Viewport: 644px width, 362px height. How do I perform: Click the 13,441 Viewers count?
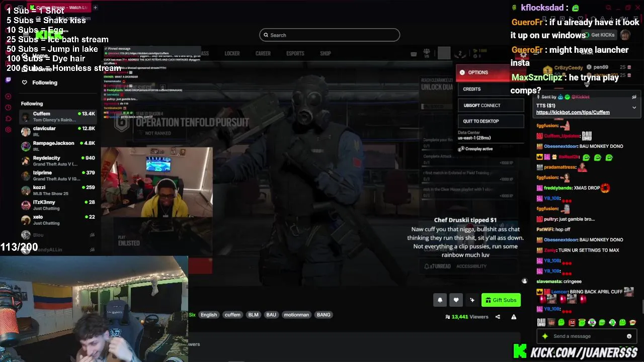467,317
